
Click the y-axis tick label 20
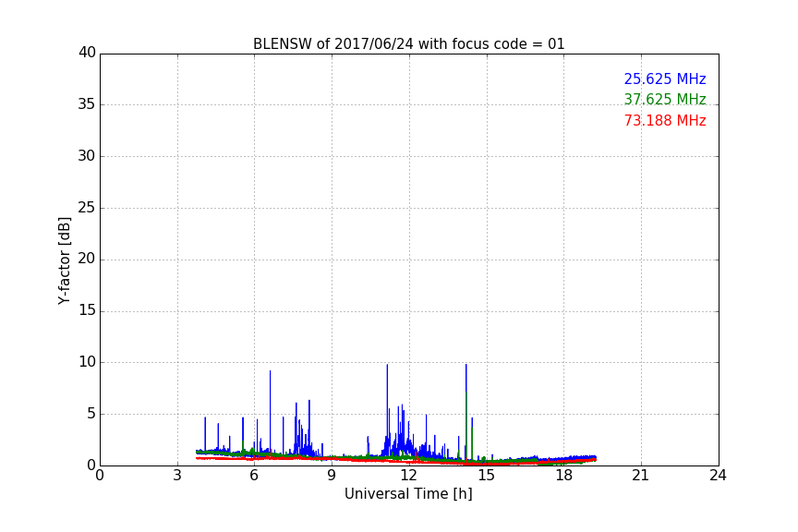87,260
